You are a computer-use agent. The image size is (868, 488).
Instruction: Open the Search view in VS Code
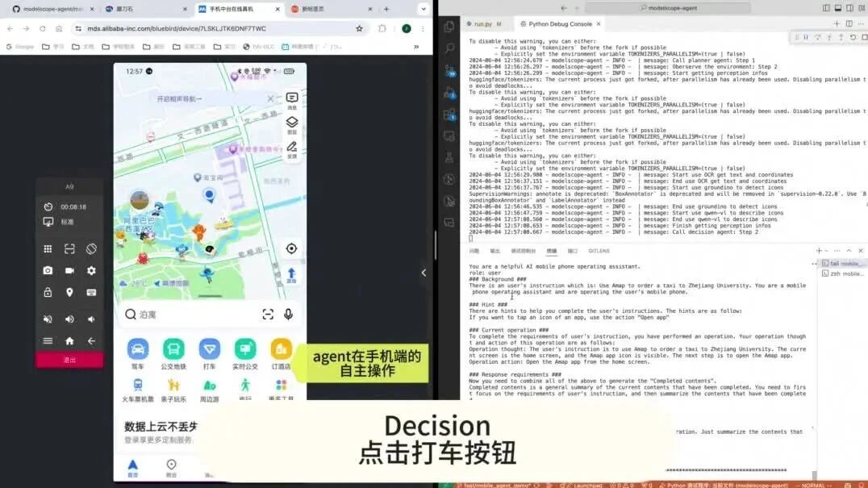[449, 48]
